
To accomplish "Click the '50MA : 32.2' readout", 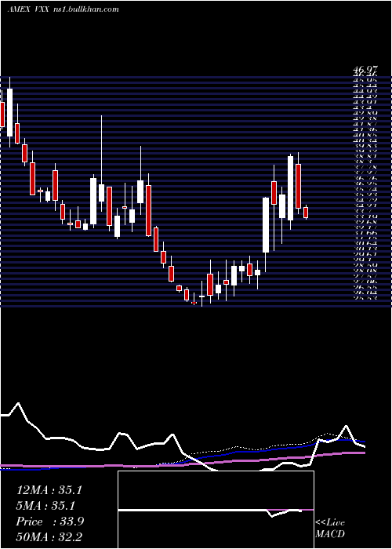I will [49, 537].
